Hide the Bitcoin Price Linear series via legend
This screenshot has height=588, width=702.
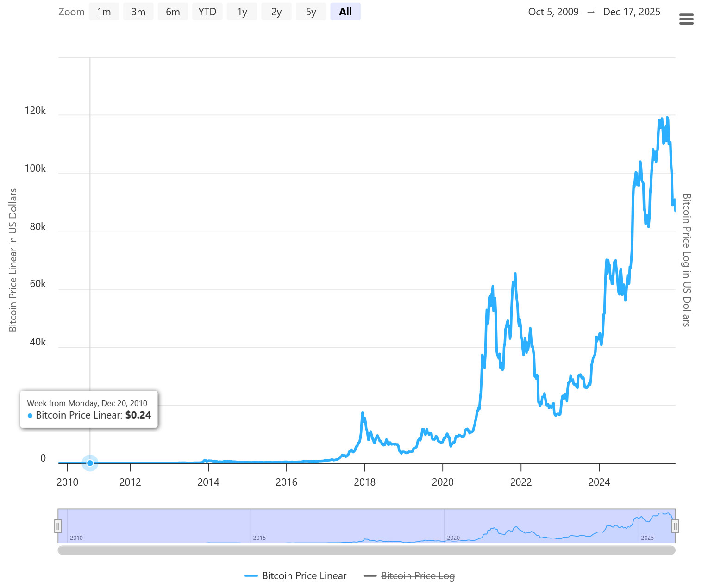tap(304, 575)
